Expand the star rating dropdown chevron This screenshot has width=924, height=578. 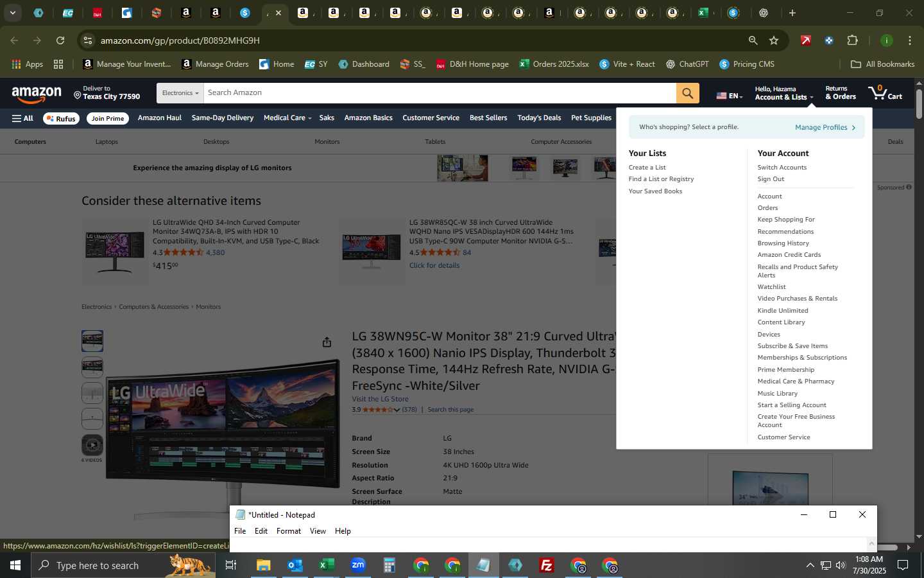tap(397, 410)
